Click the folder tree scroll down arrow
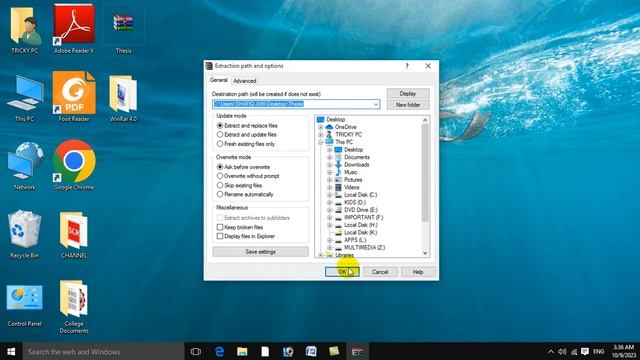640x360 pixels. (x=425, y=253)
